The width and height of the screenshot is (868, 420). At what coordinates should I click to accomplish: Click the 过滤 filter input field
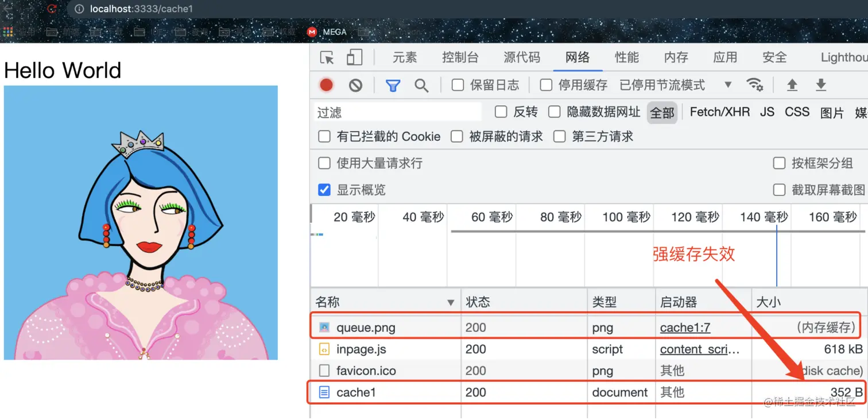pyautogui.click(x=398, y=112)
